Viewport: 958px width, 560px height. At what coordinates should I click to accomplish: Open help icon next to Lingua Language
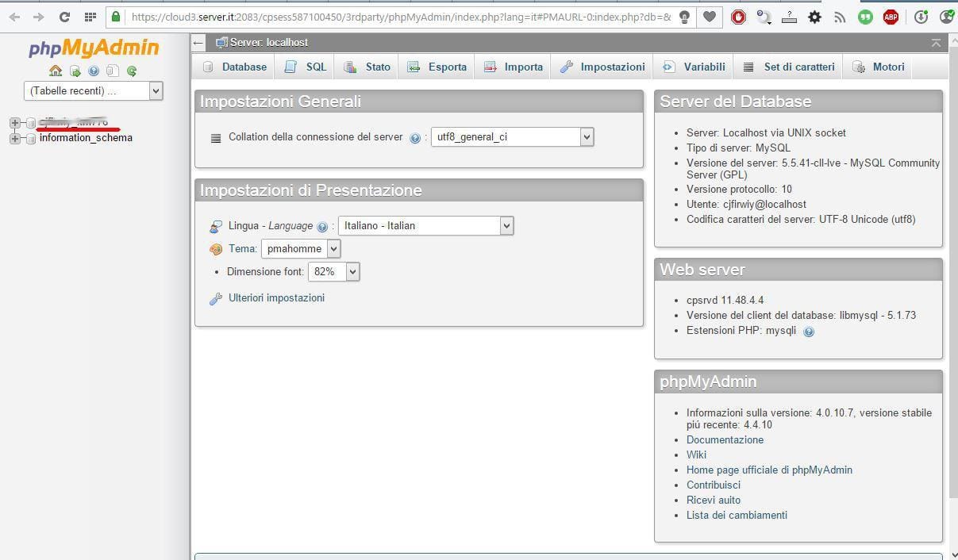(x=322, y=227)
